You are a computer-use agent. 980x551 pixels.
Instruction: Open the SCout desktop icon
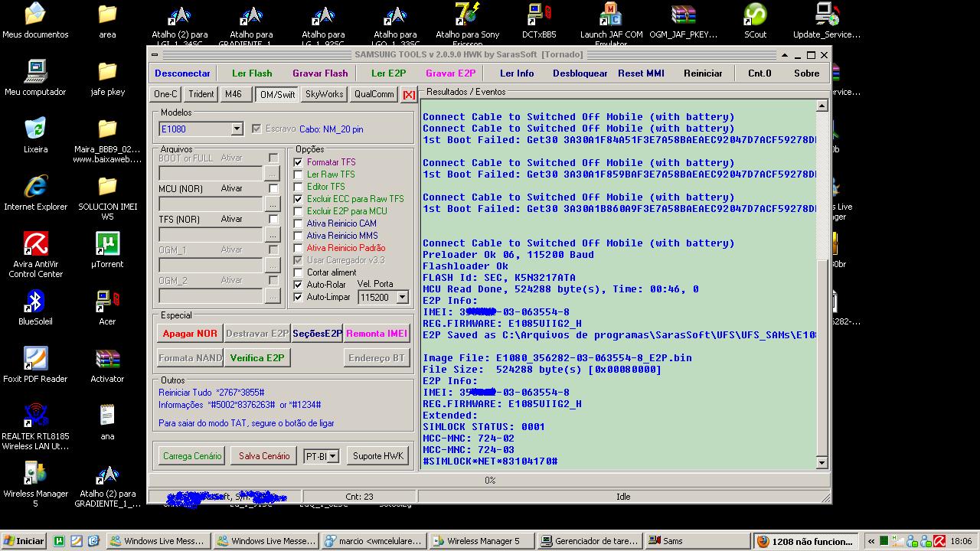click(755, 21)
